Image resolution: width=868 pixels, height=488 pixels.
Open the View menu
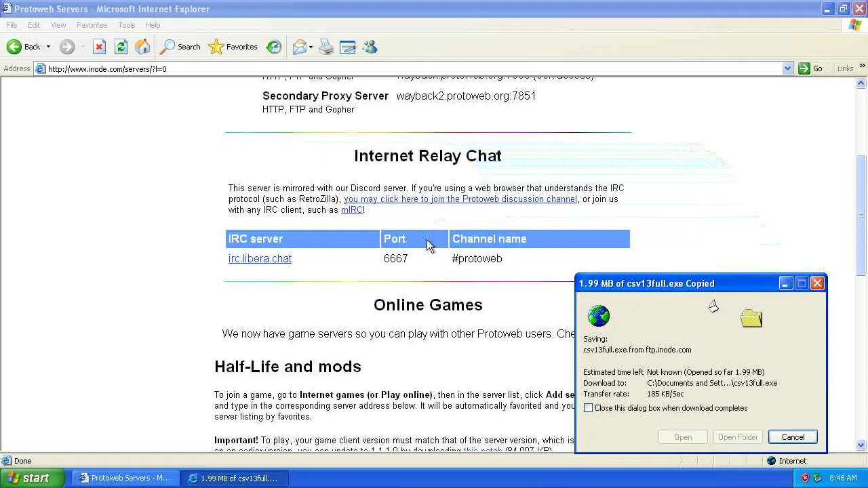click(58, 25)
